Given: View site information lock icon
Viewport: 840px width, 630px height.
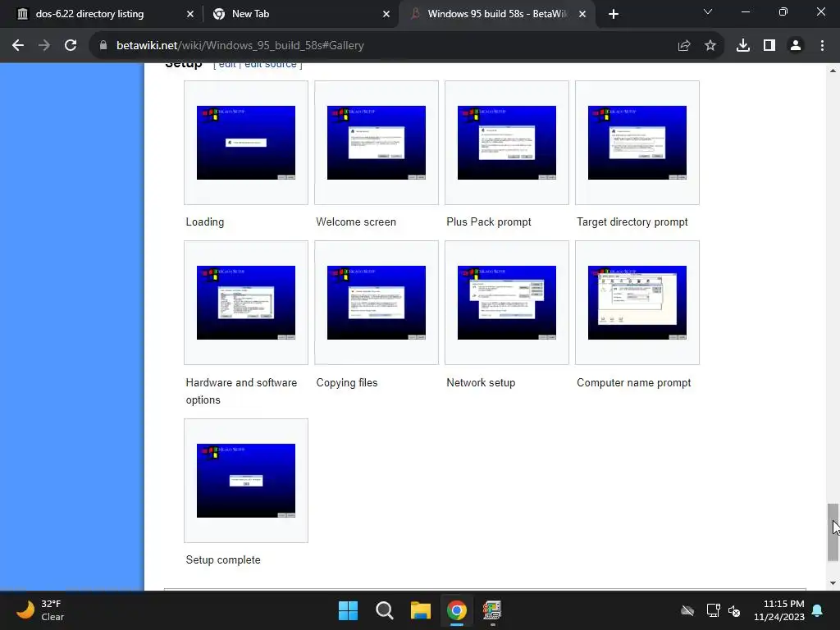Looking at the screenshot, I should (x=103, y=46).
